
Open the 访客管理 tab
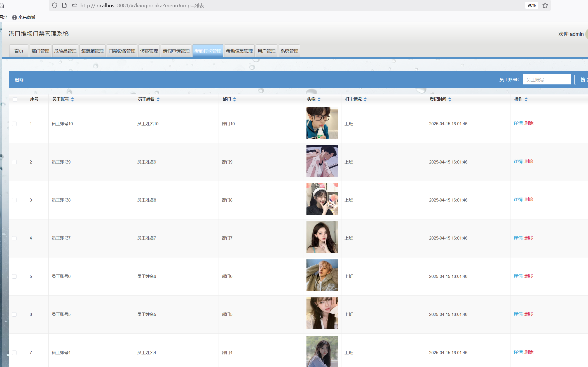click(x=149, y=51)
